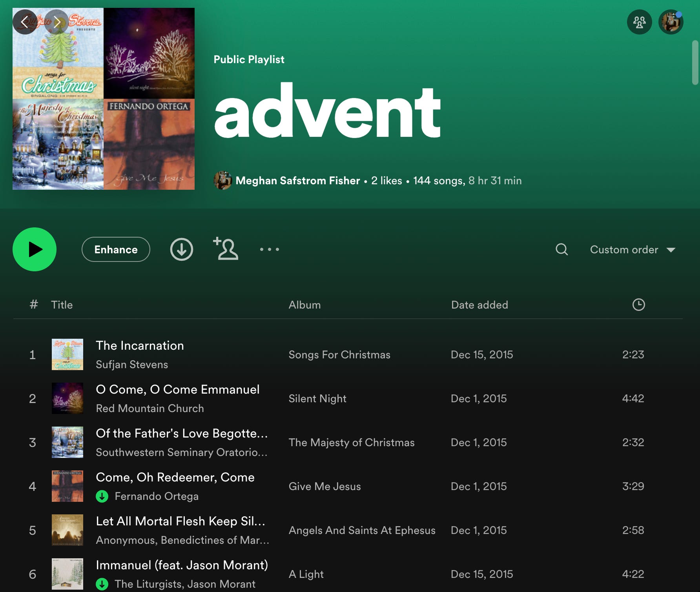This screenshot has width=700, height=592.
Task: Play the advent playlist
Action: click(x=35, y=249)
